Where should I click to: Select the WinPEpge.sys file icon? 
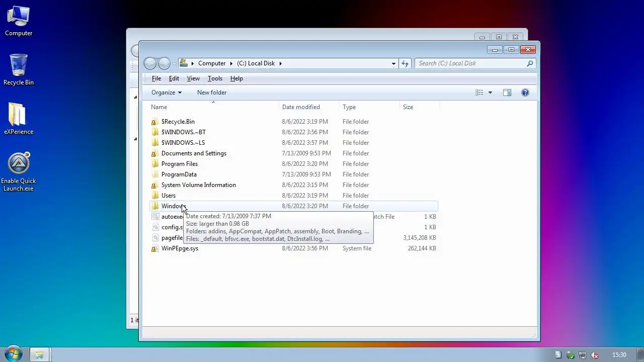(155, 248)
